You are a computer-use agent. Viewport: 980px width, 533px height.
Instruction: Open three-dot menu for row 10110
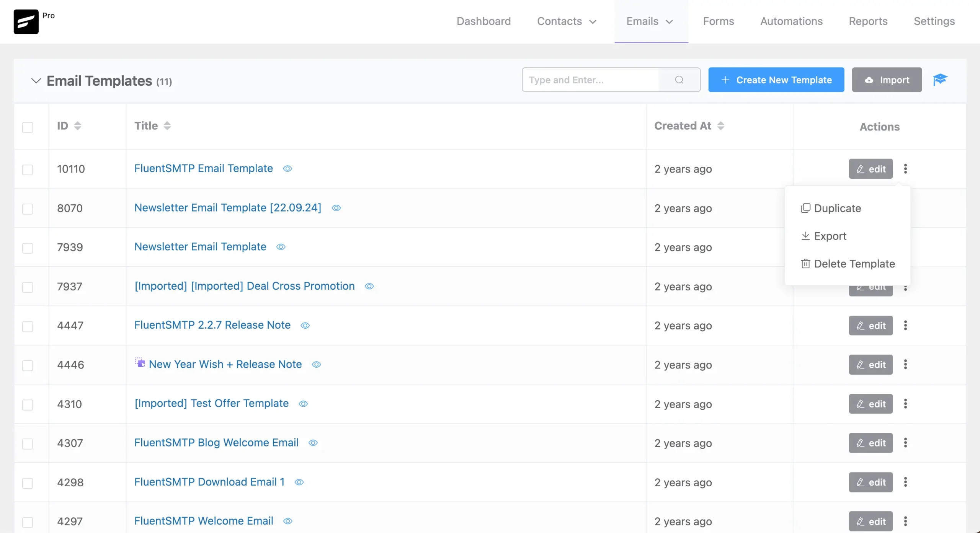[905, 169]
